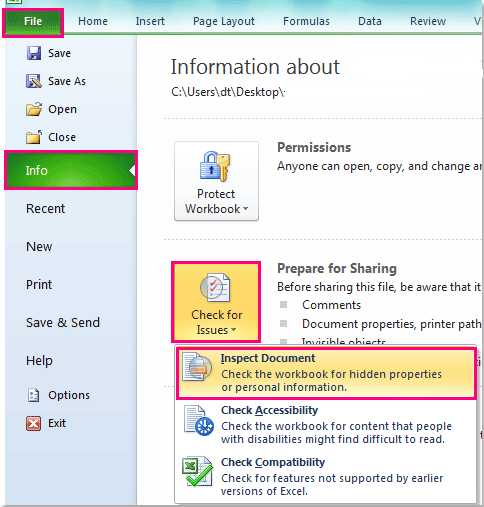484x507 pixels.
Task: Select Inspect Document menu entry
Action: pyautogui.click(x=326, y=373)
